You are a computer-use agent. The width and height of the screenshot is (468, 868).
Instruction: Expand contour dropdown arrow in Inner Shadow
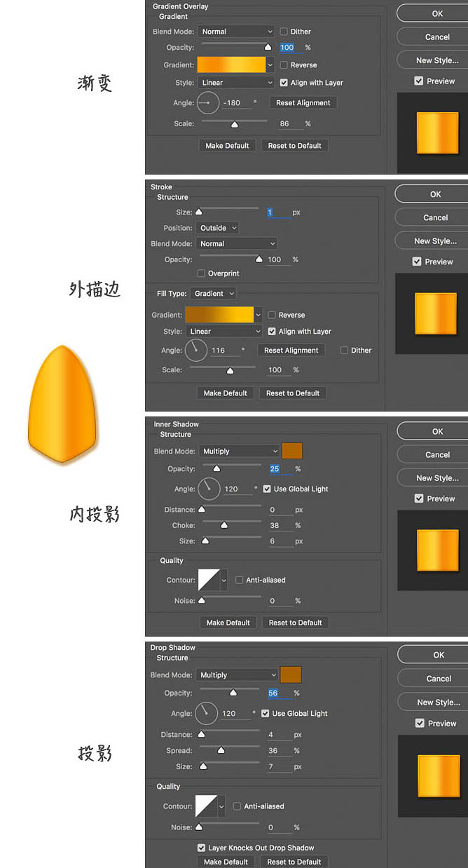pos(224,580)
